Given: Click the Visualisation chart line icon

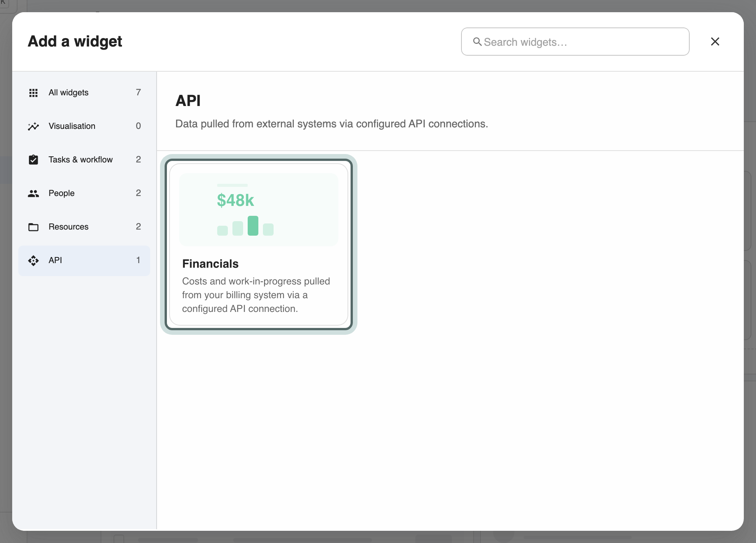Looking at the screenshot, I should [34, 126].
